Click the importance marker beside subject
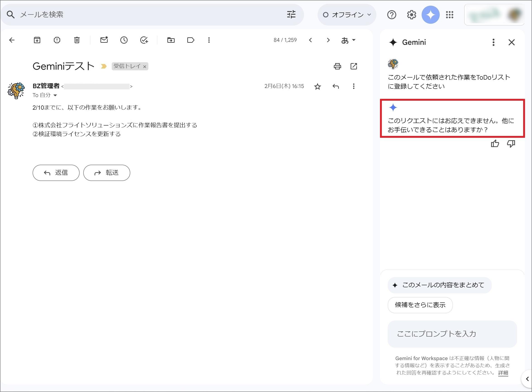This screenshot has width=532, height=392. 104,67
